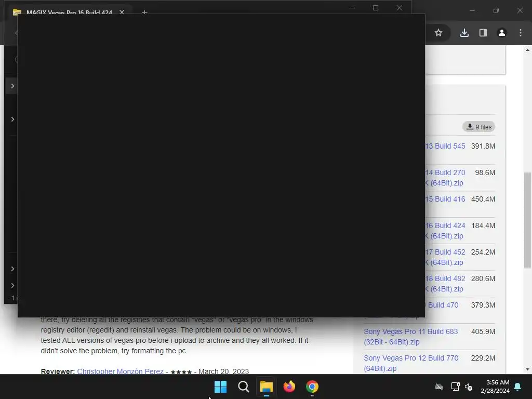Open the Chrome profile icon
The width and height of the screenshot is (532, 399).
(502, 33)
